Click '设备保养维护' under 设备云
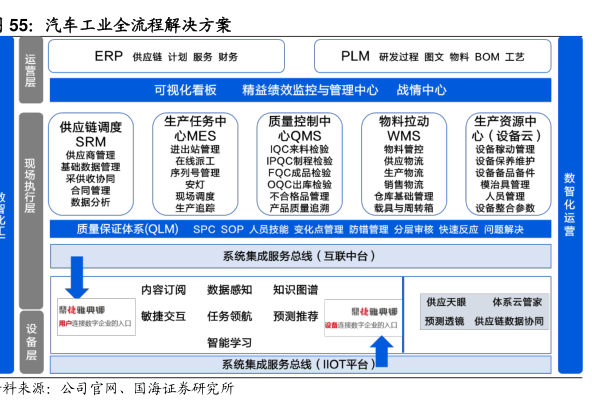 pyautogui.click(x=505, y=161)
